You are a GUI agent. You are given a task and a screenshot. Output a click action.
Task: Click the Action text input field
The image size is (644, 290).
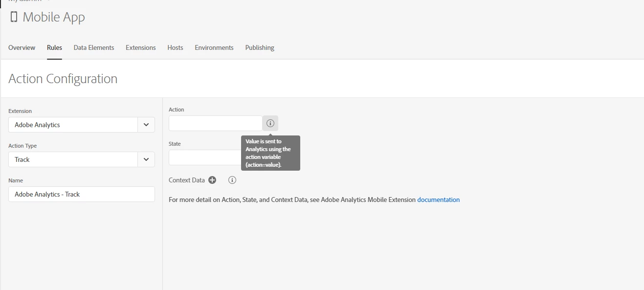[216, 123]
